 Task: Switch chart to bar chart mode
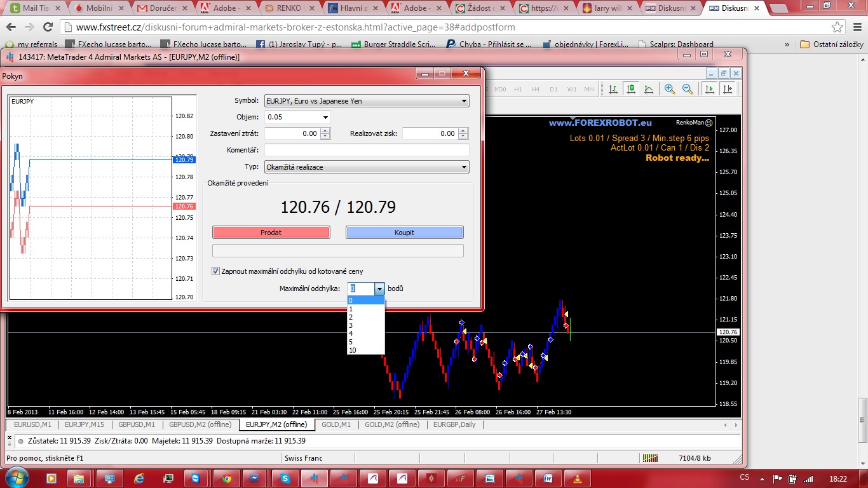coord(613,89)
